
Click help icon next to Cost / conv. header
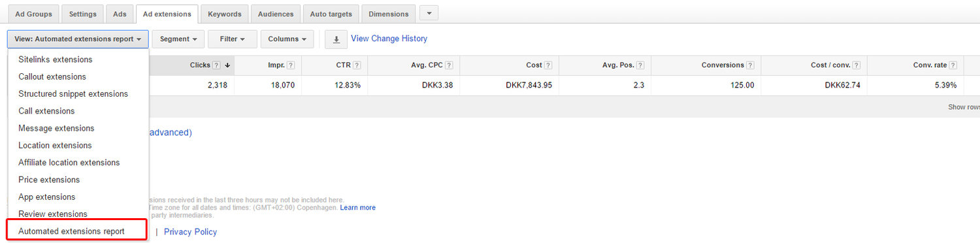[856, 65]
